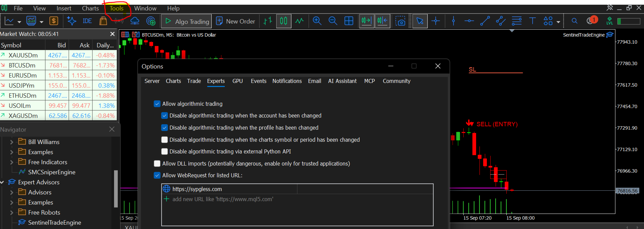The image size is (644, 229).
Task: Click the add new URL field
Action: click(297, 199)
